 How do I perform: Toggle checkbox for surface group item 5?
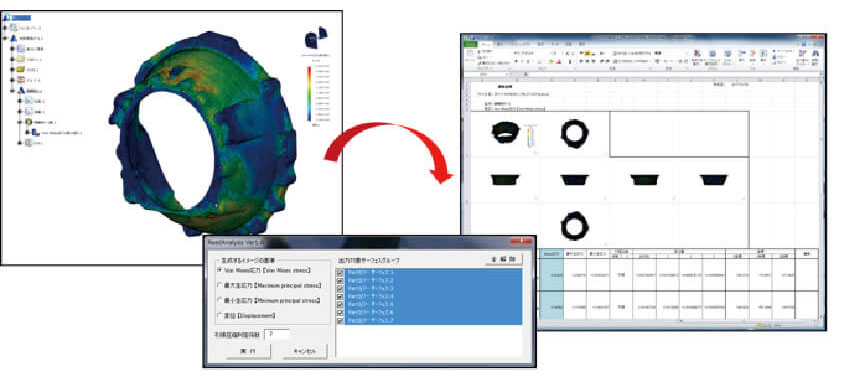[x=340, y=305]
